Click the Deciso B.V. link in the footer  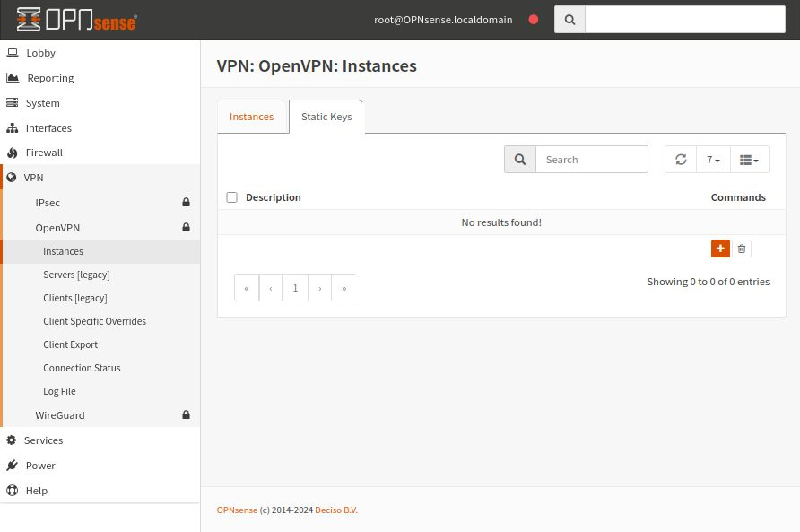(x=335, y=510)
